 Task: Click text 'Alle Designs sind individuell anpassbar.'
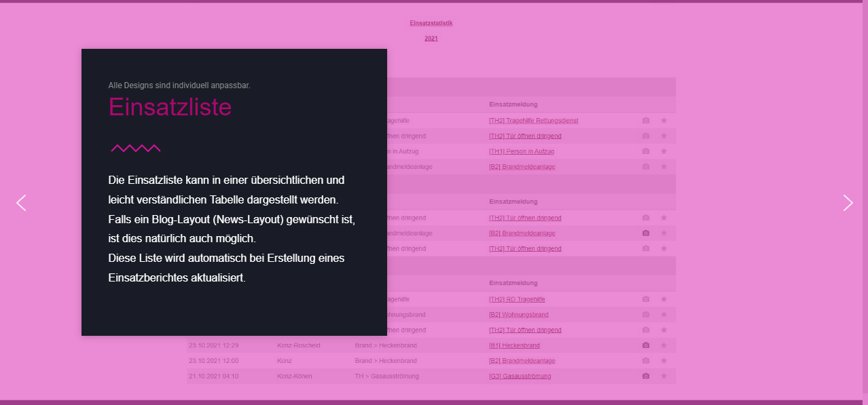tap(179, 85)
